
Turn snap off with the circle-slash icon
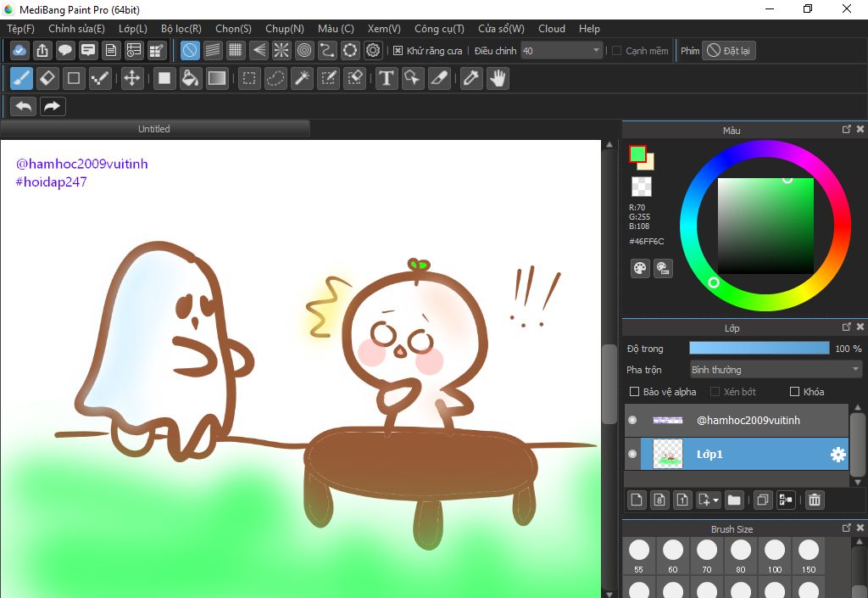click(190, 50)
